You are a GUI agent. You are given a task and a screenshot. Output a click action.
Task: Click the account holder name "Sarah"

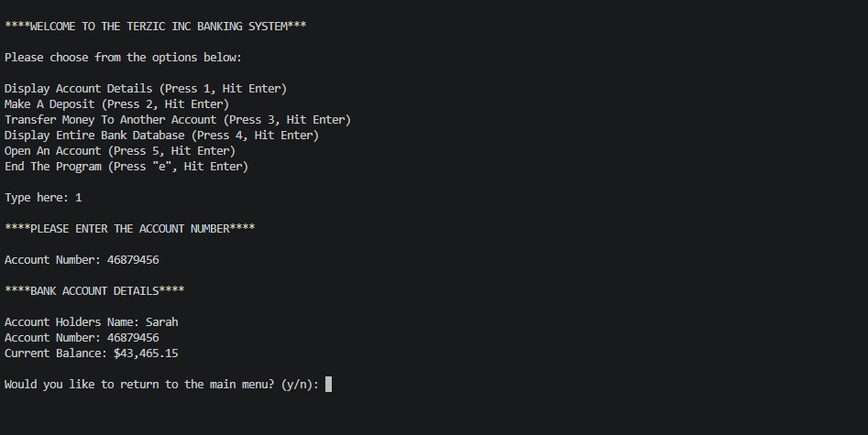tap(162, 322)
